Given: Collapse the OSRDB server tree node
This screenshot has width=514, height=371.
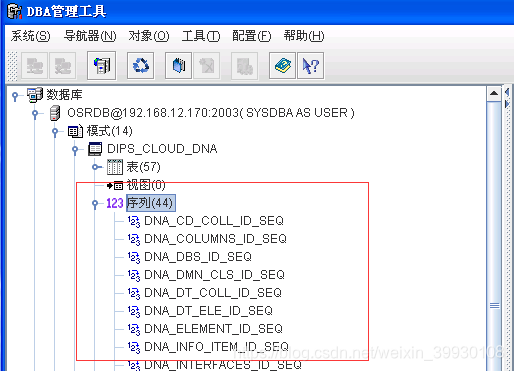Looking at the screenshot, I should (x=35, y=114).
